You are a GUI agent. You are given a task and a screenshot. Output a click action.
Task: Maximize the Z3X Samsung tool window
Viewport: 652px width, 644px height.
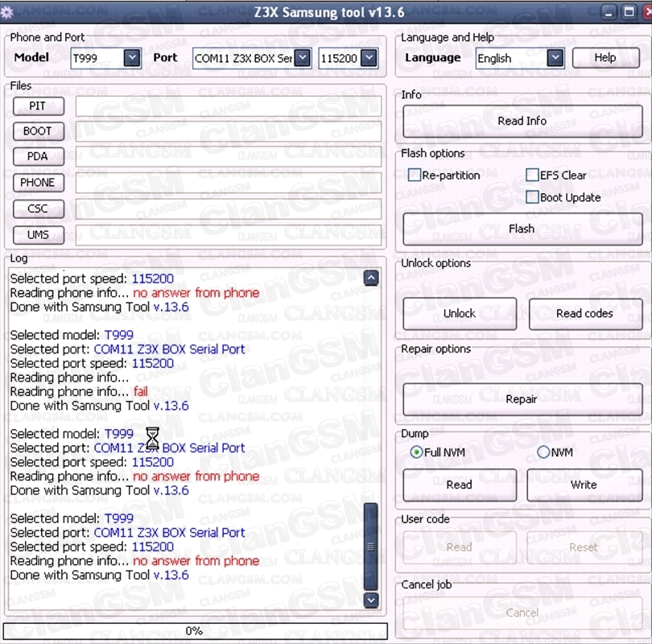coord(629,12)
